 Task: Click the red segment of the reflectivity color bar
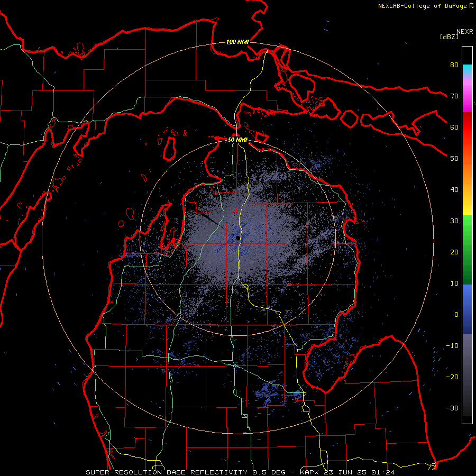coord(467,127)
